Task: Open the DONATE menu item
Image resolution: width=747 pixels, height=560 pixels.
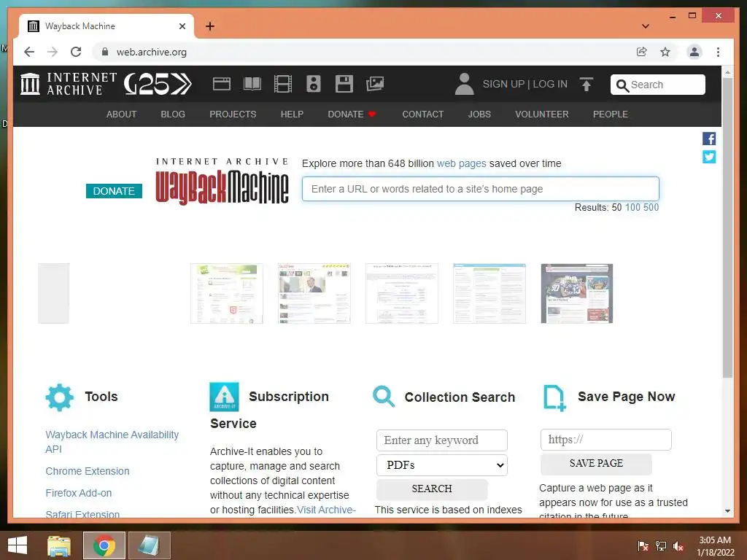Action: (x=352, y=114)
